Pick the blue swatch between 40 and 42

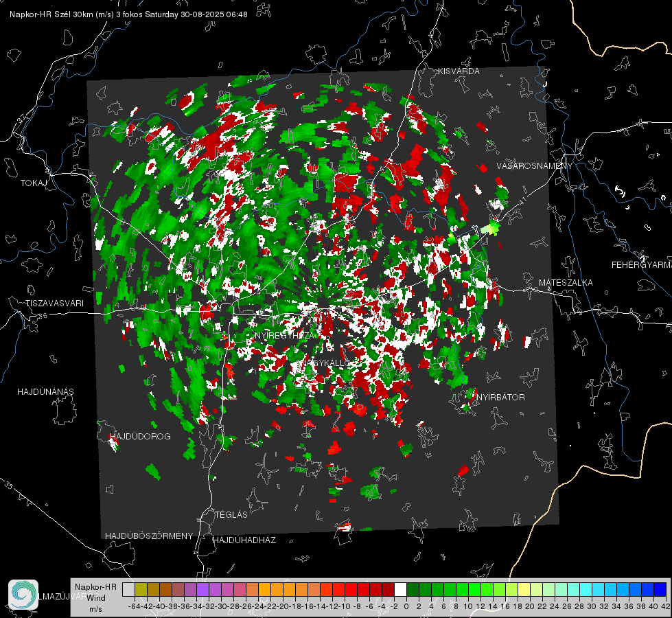660,589
